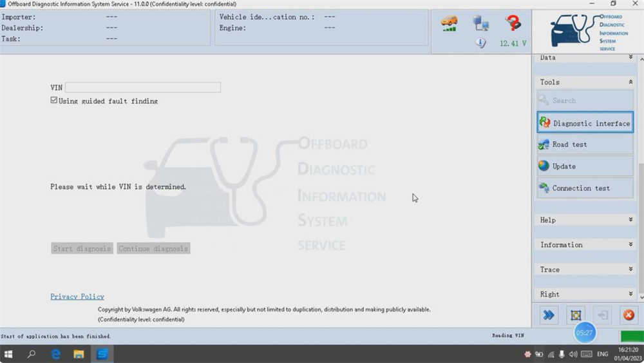Open Windows taskbar search
The image size is (644, 363).
tap(31, 354)
